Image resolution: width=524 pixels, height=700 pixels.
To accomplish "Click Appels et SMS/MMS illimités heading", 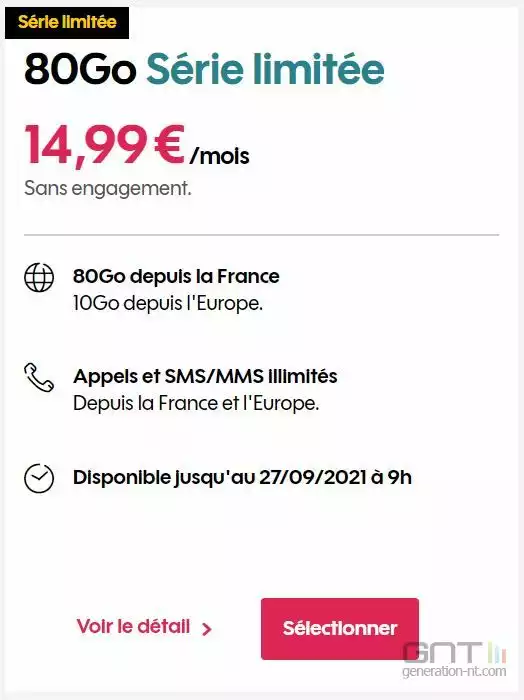I will (x=205, y=376).
